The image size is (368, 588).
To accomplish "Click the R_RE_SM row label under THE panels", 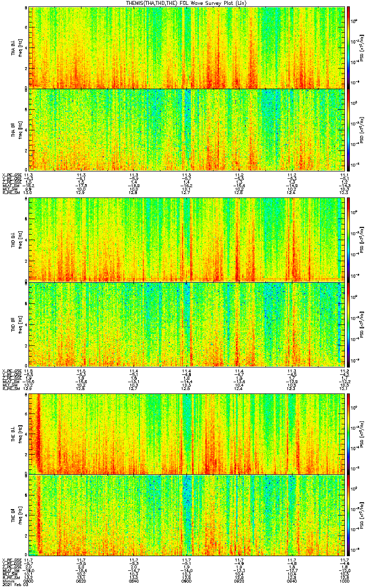I will click(11, 578).
